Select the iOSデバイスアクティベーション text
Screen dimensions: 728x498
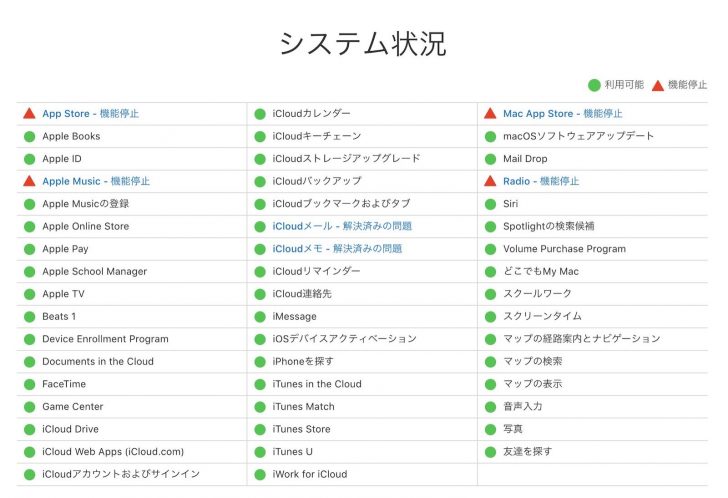[344, 339]
